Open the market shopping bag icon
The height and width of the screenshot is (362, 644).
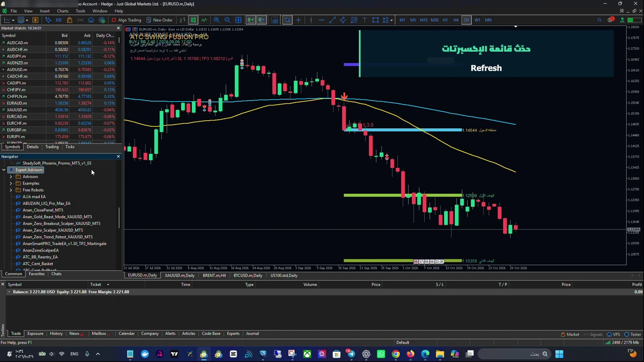[69, 20]
